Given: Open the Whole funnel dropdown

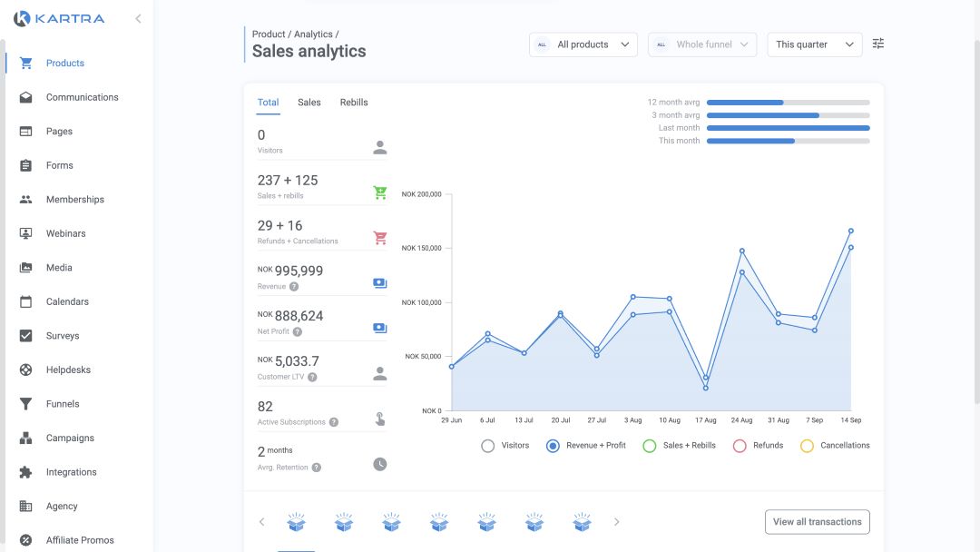Looking at the screenshot, I should 702,44.
